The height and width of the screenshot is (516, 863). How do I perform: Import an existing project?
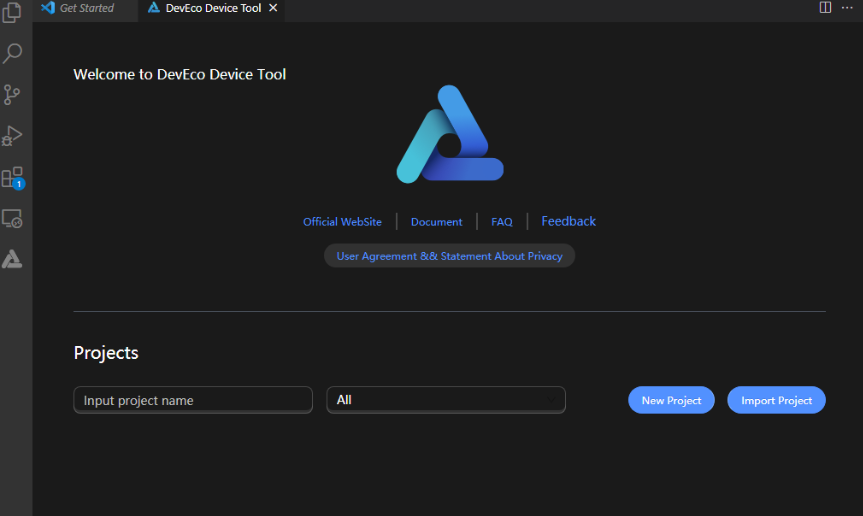coord(776,400)
